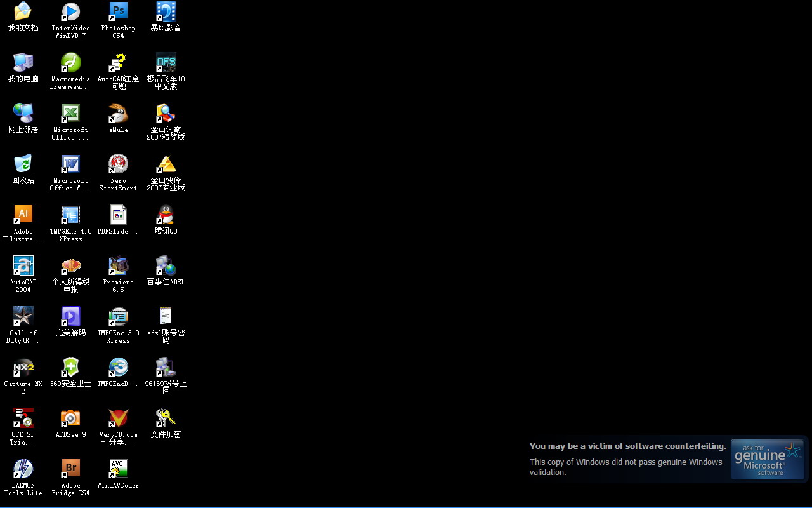Screen dimensions: 812x508
Task: Click the software counterfeiting warning heading
Action: click(628, 446)
